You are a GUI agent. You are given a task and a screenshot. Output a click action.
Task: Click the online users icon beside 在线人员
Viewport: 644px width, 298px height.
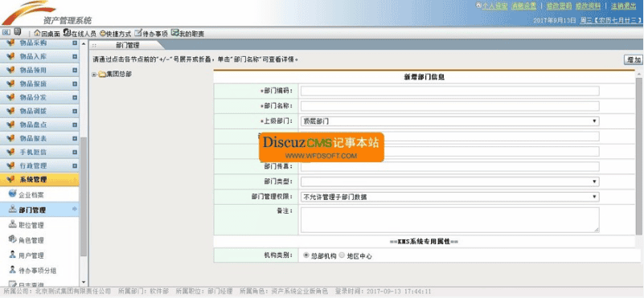tap(67, 33)
